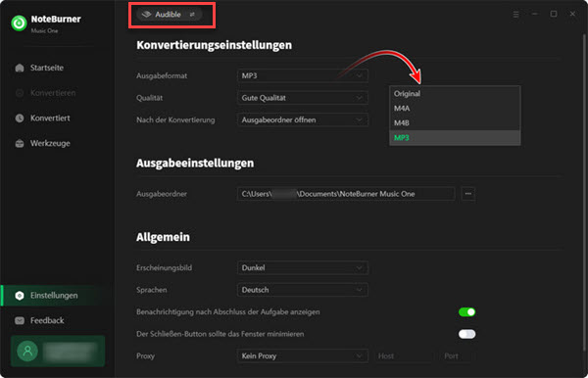588x378 pixels.
Task: Click the Feedback envelope icon
Action: (20, 320)
